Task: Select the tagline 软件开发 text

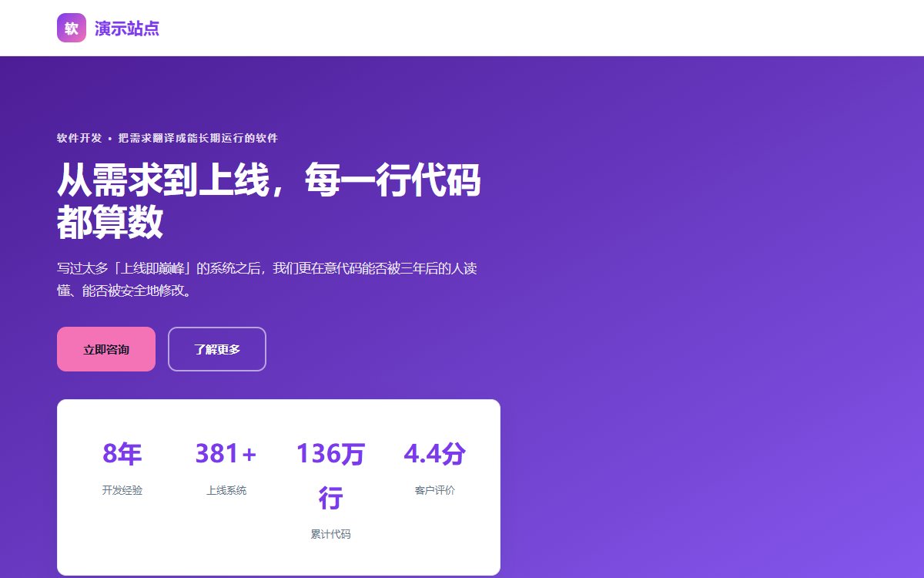Action: [79, 138]
